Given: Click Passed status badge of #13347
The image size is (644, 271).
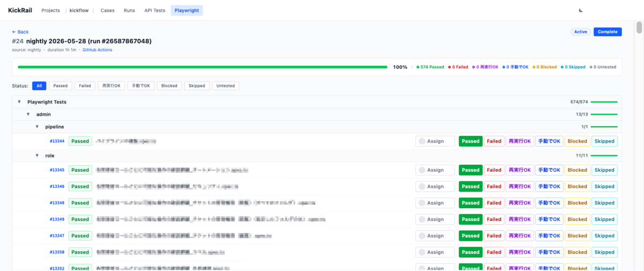Looking at the screenshot, I should (x=80, y=236).
